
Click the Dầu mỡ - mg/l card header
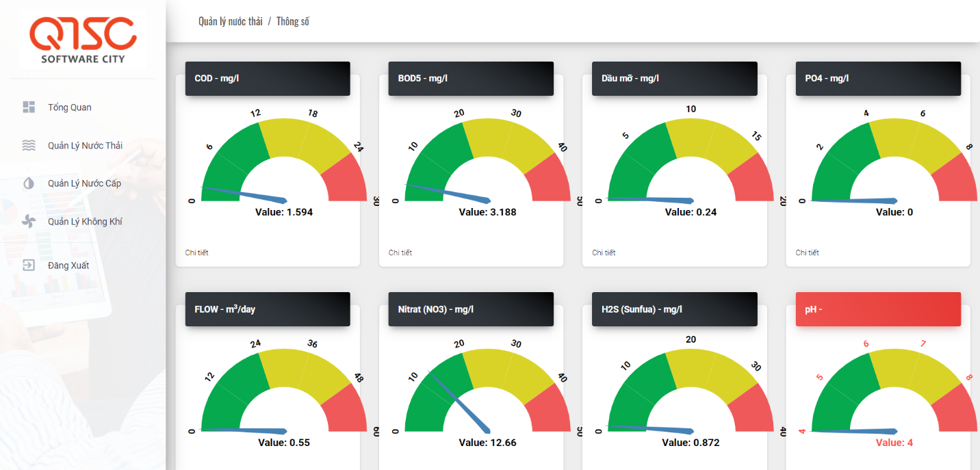[x=675, y=79]
